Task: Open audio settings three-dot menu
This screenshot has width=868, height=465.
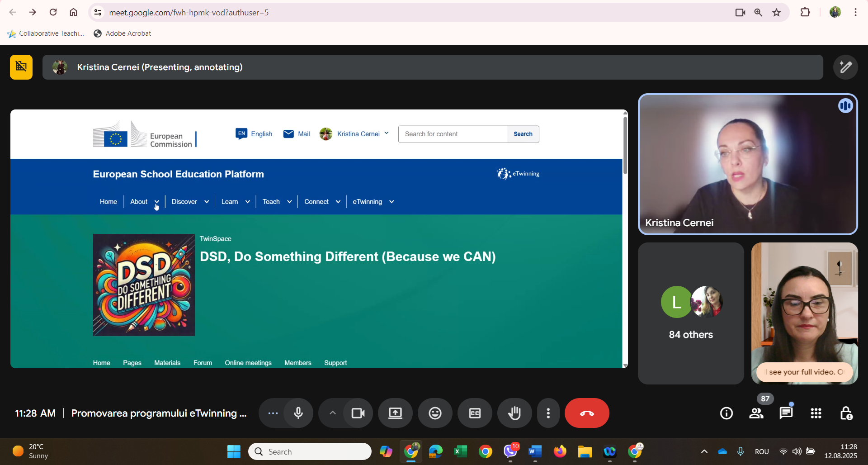Action: coord(273,413)
